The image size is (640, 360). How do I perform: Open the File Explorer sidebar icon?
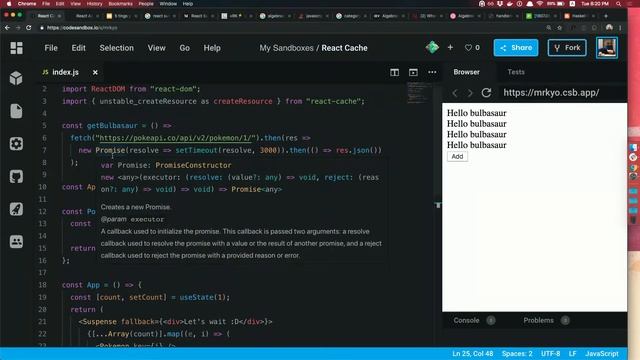pyautogui.click(x=16, y=111)
